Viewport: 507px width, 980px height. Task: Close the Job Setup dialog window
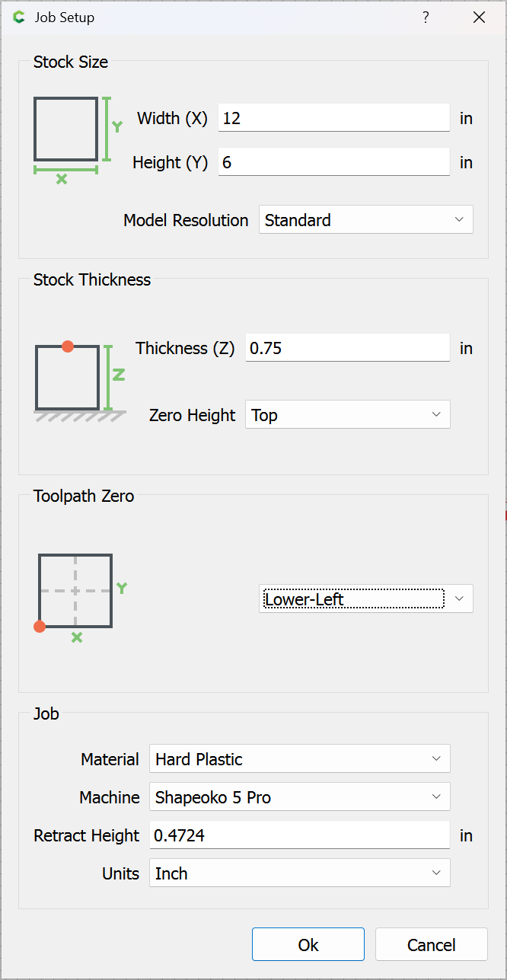[x=479, y=18]
